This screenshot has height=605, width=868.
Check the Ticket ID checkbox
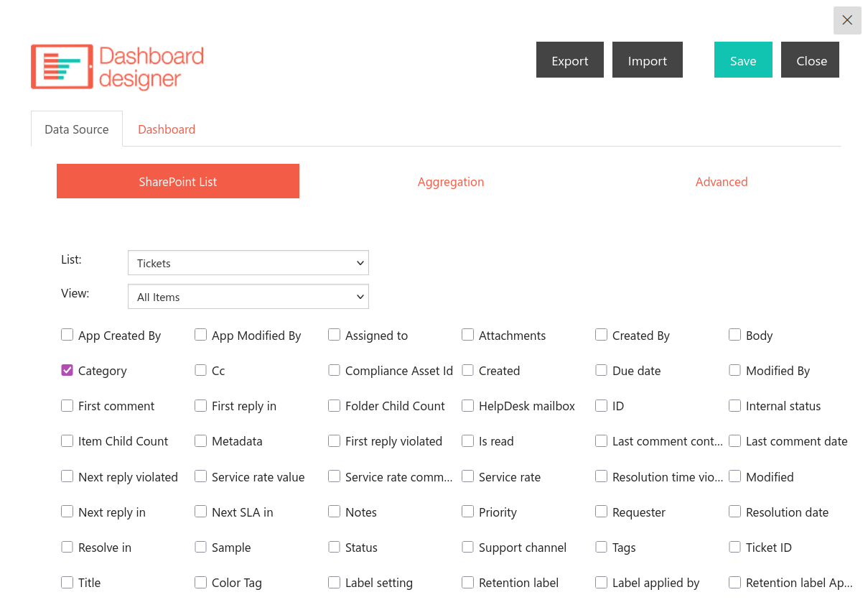pyautogui.click(x=734, y=546)
